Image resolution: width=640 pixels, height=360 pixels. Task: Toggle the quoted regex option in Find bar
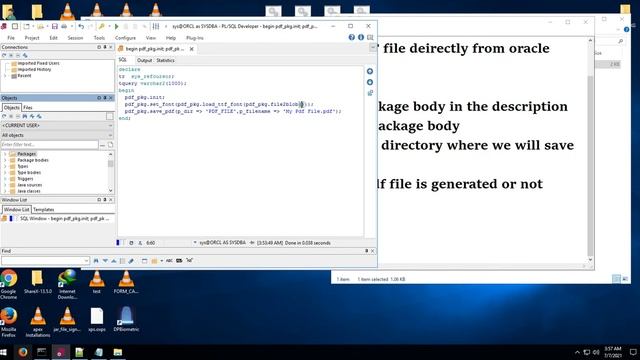coord(189,260)
